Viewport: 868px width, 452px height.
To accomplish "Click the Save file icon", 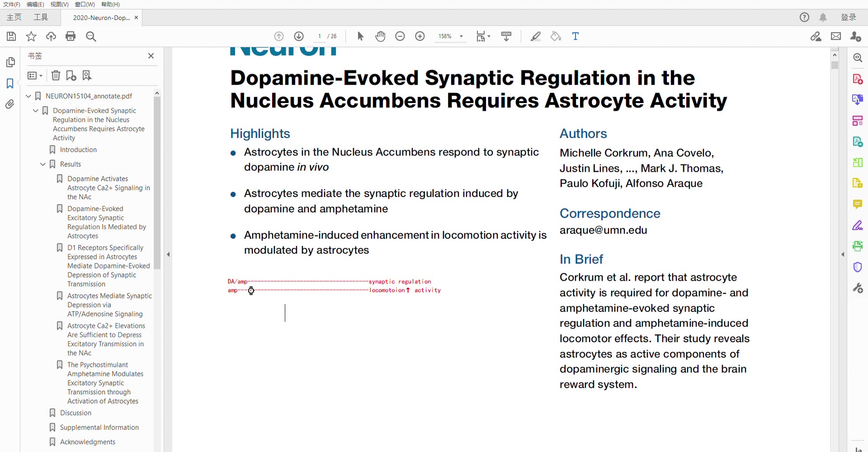I will click(11, 37).
